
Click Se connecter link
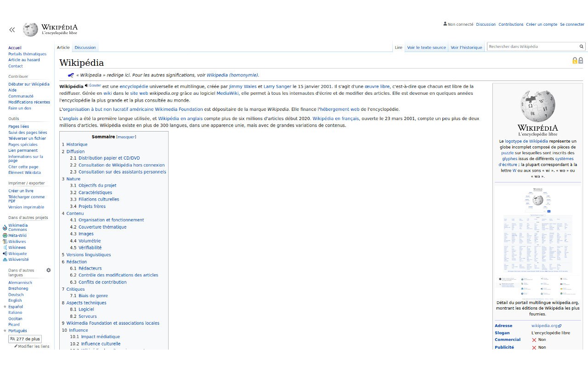click(572, 24)
